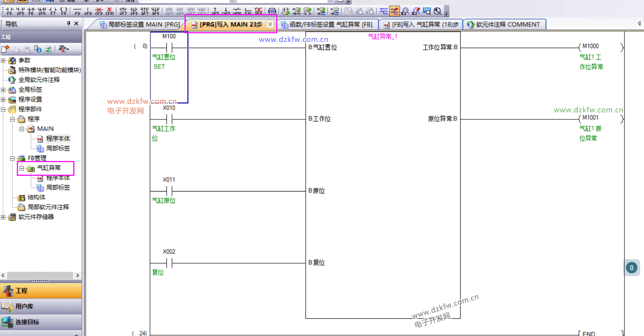Select the M1000 coil in the ladder
The height and width of the screenshot is (336, 644).
pyautogui.click(x=601, y=47)
